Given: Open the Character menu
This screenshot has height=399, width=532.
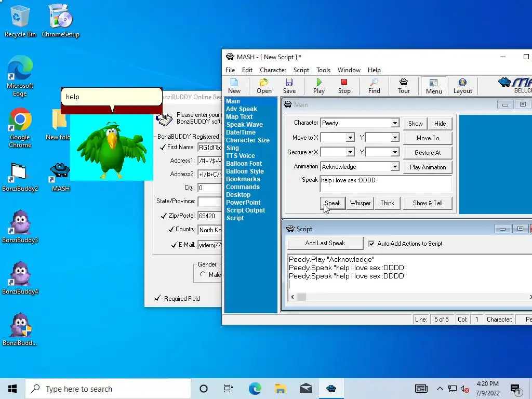Looking at the screenshot, I should coord(273,70).
